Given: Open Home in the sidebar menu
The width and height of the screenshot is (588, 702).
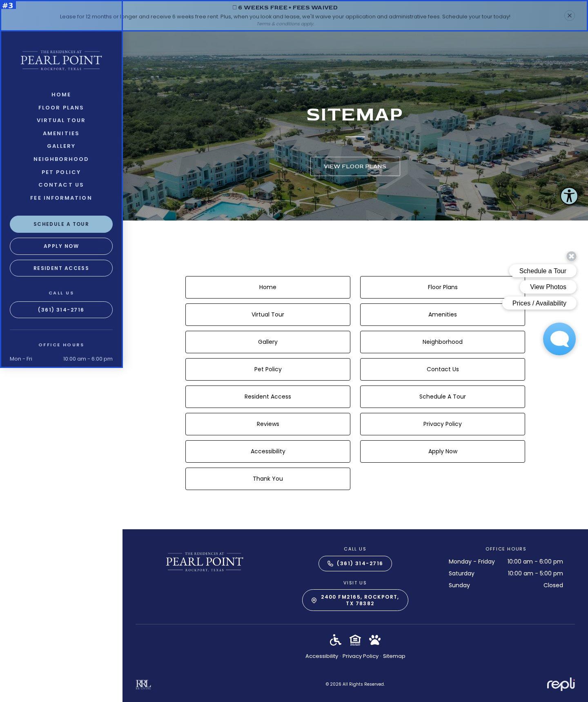Looking at the screenshot, I should pos(61,95).
